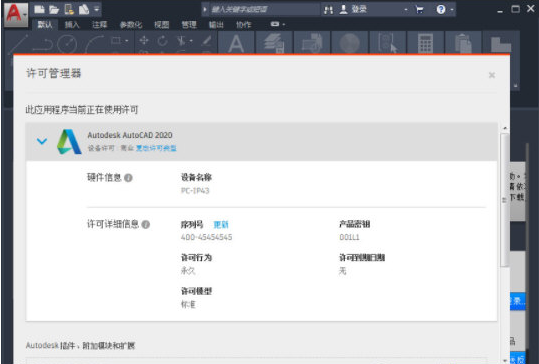Click the Save As icon
Image resolution: width=539 pixels, height=364 pixels.
click(84, 10)
